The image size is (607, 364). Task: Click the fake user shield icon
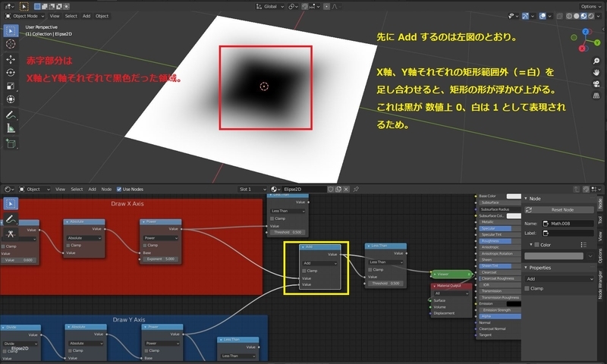331,189
